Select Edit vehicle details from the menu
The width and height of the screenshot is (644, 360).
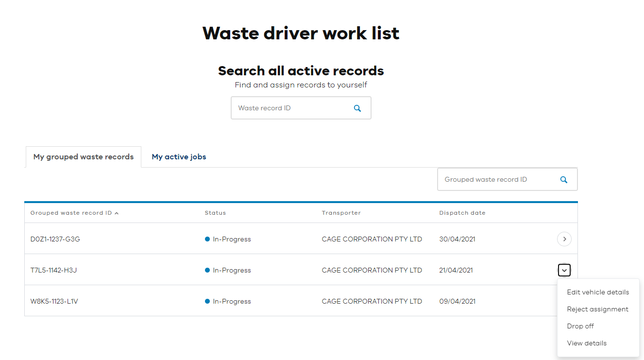click(598, 292)
